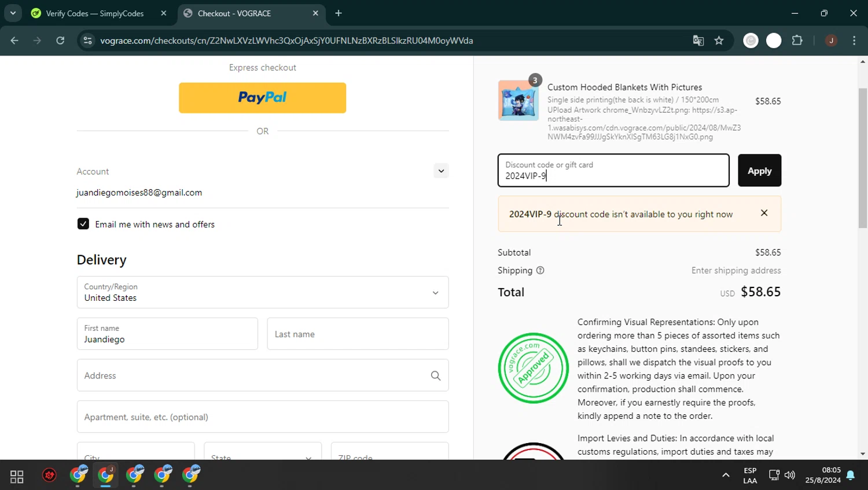Click the first Chrome taskbar icon

coord(78,475)
